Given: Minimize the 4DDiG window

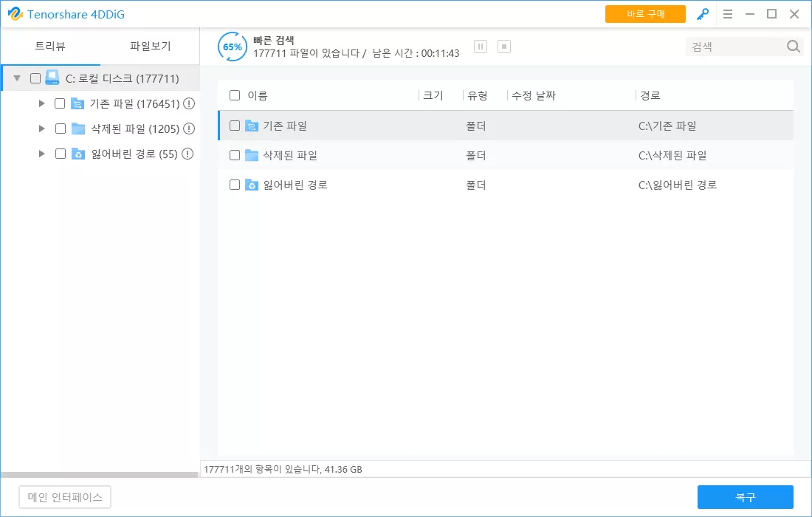Looking at the screenshot, I should [x=749, y=14].
